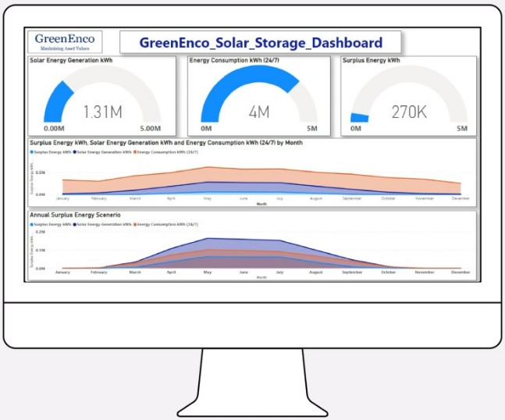Click the Annual Surplus Energy Scenario chart title
505x420 pixels.
click(75, 214)
